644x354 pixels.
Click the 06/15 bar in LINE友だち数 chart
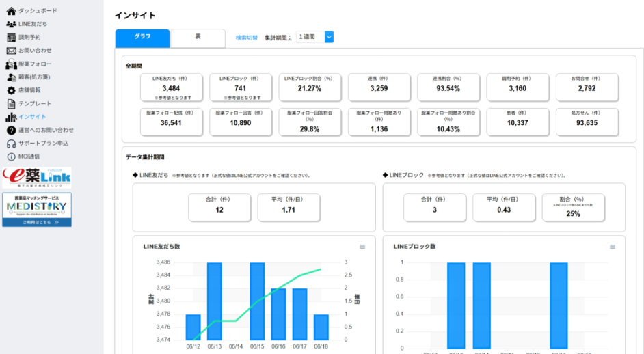[257, 301]
